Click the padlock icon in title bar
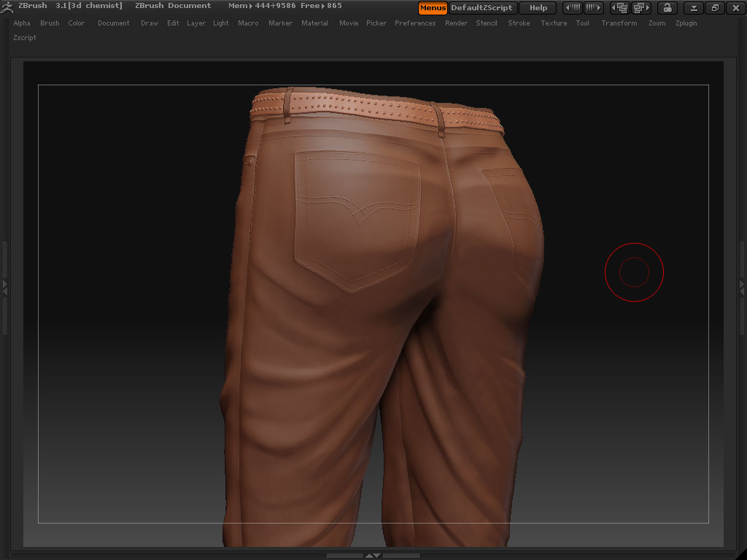This screenshot has width=747, height=560. (x=667, y=7)
